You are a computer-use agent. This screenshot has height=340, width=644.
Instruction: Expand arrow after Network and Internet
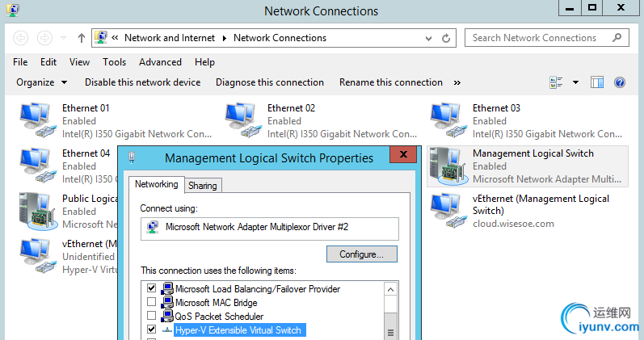click(x=225, y=38)
